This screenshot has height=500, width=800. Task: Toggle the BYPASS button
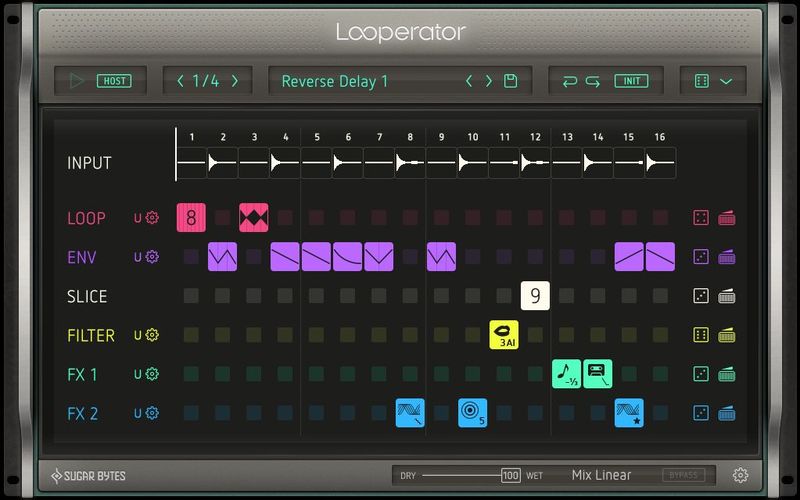[684, 476]
